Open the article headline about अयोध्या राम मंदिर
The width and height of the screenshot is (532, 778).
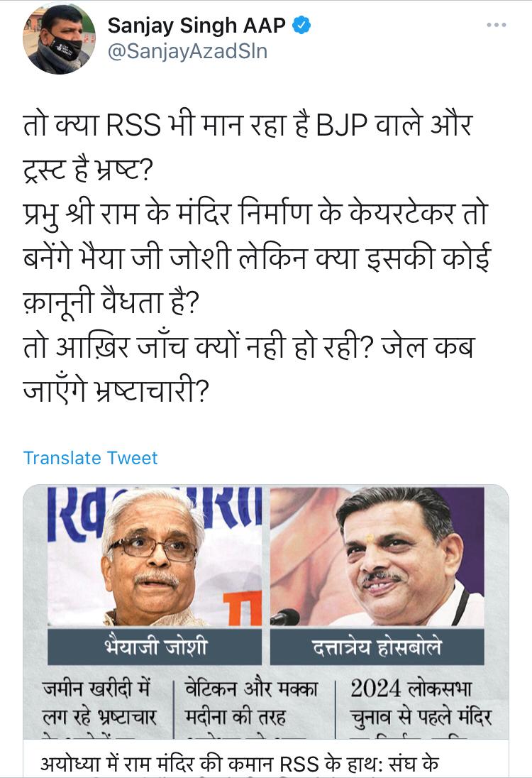click(x=240, y=764)
